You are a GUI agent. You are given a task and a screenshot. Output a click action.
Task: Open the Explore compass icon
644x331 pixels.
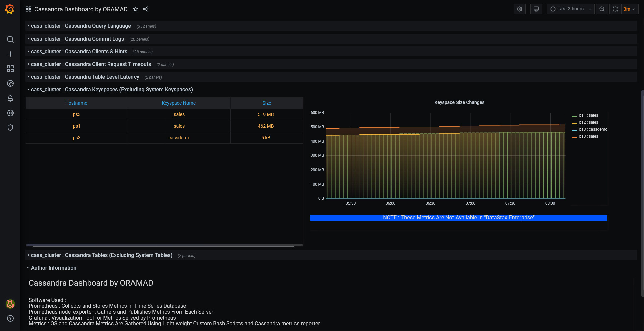pyautogui.click(x=10, y=83)
